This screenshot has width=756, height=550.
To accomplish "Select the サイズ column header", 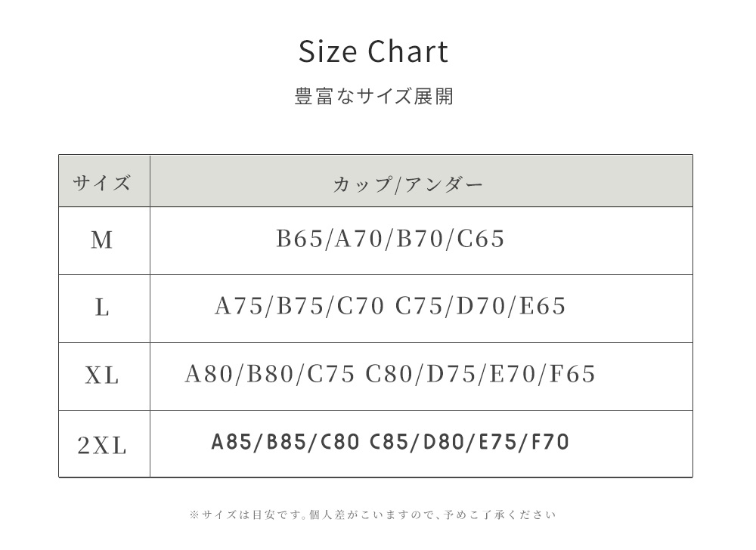I will (x=102, y=184).
